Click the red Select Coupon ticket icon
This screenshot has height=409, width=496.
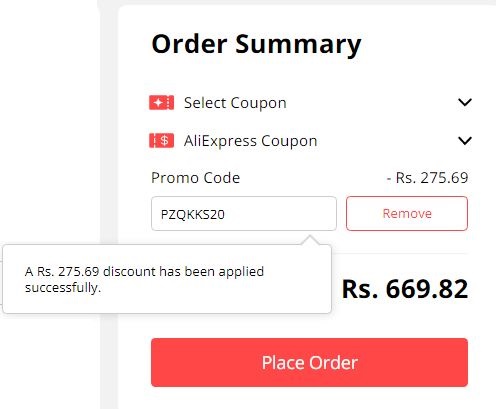click(161, 102)
